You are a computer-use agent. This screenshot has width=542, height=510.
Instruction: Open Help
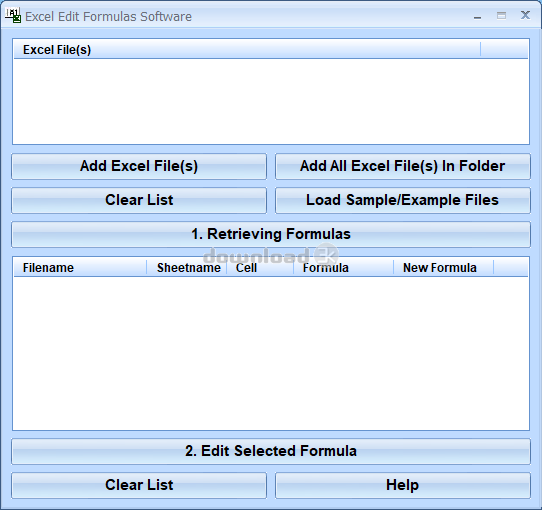coord(403,485)
